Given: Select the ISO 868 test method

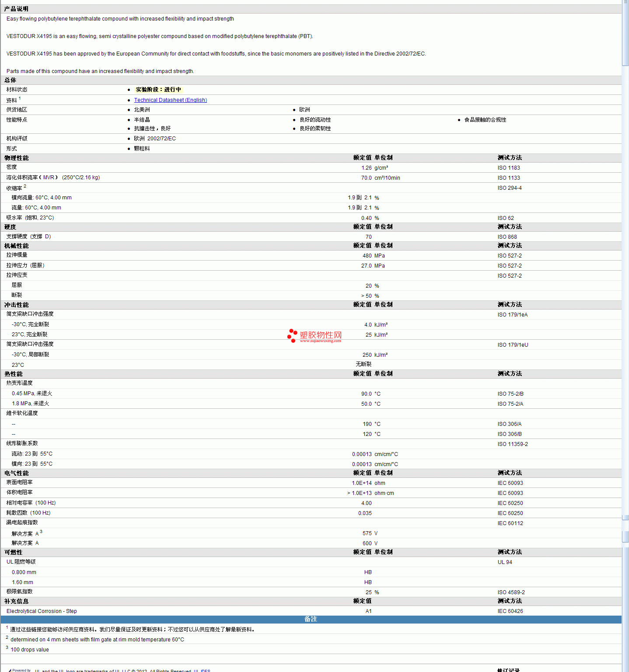Looking at the screenshot, I should tap(507, 237).
